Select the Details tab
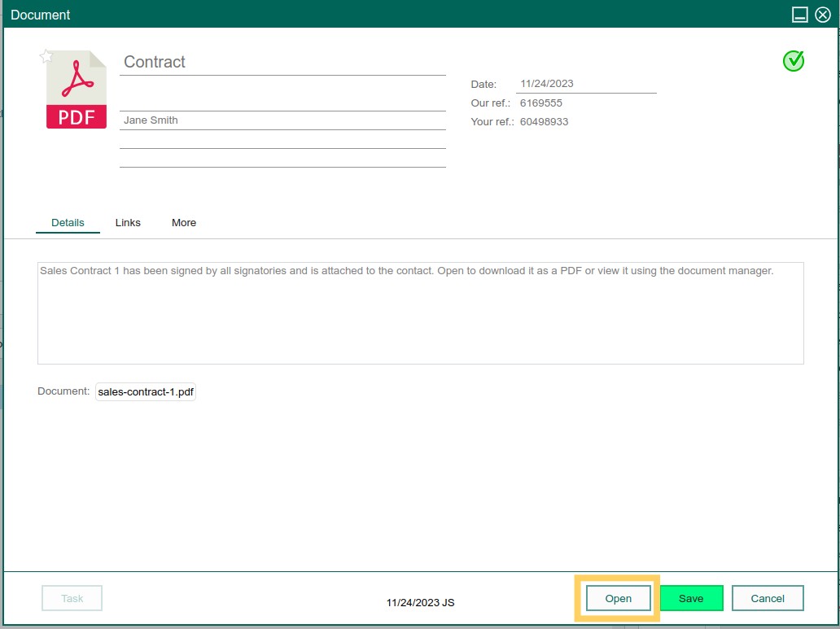This screenshot has height=629, width=840. (x=68, y=222)
